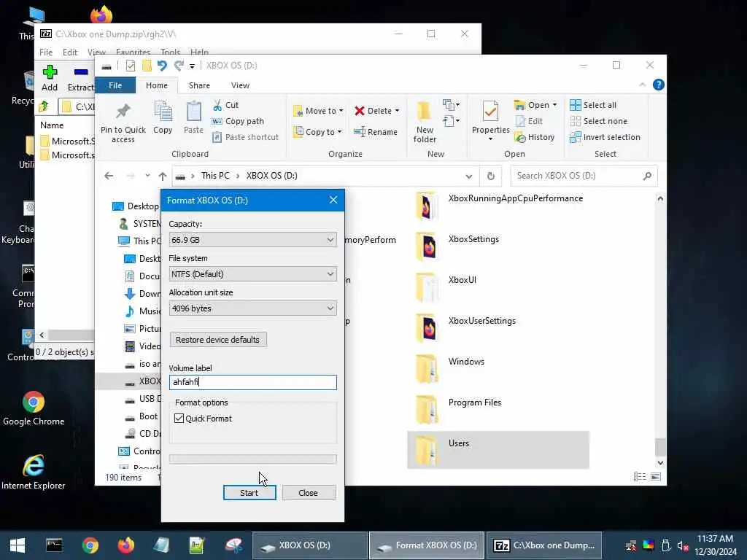Click the Back arrow in Explorer navigation

click(x=109, y=176)
